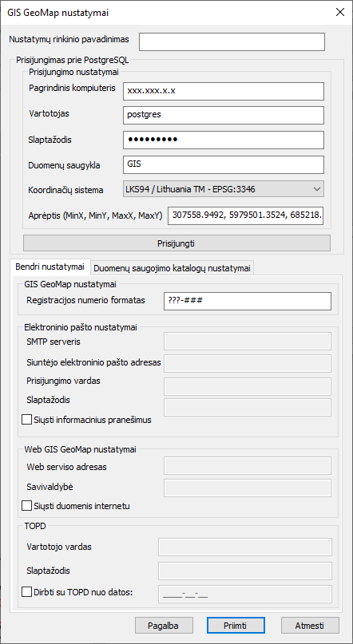
Task: Click the Prisijungimo vardas email login field
Action: coord(248,386)
